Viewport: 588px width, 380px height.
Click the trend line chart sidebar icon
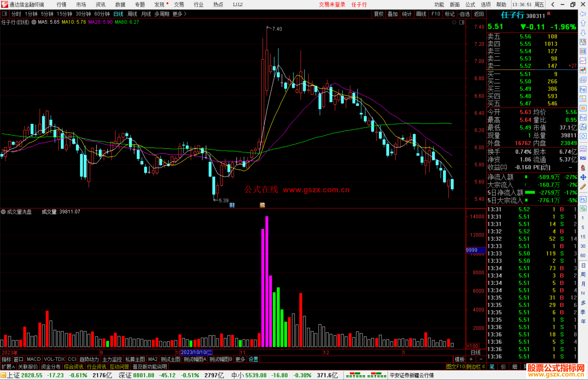[583, 60]
